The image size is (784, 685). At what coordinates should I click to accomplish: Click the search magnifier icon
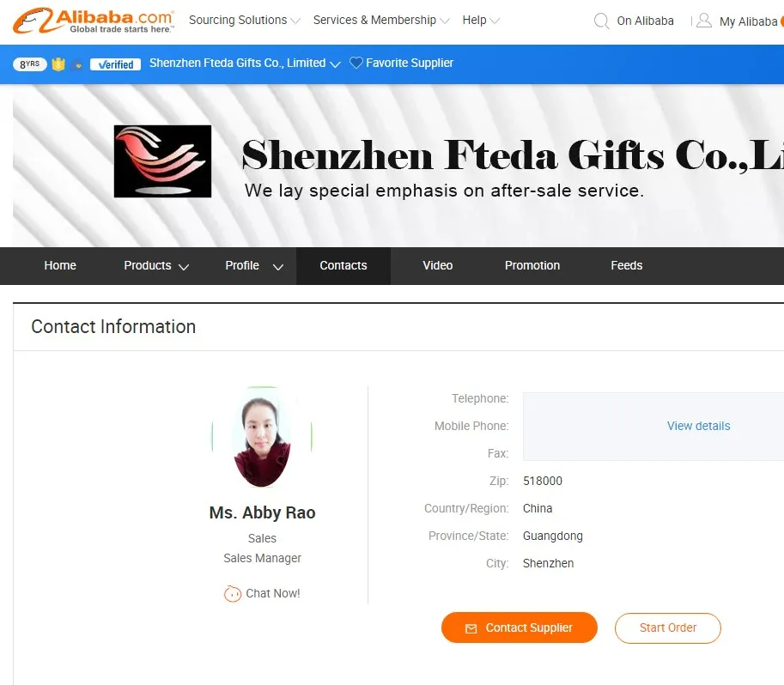(x=601, y=21)
